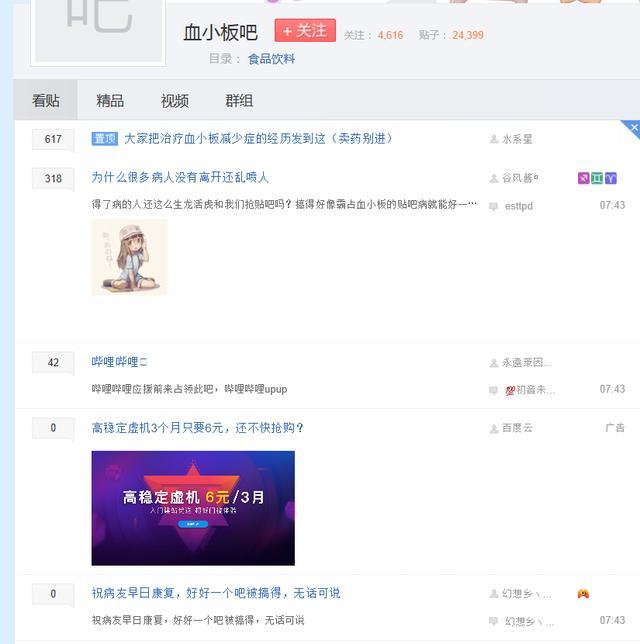Click the 血小板吧 forum title
The height and width of the screenshot is (644, 640).
click(221, 32)
